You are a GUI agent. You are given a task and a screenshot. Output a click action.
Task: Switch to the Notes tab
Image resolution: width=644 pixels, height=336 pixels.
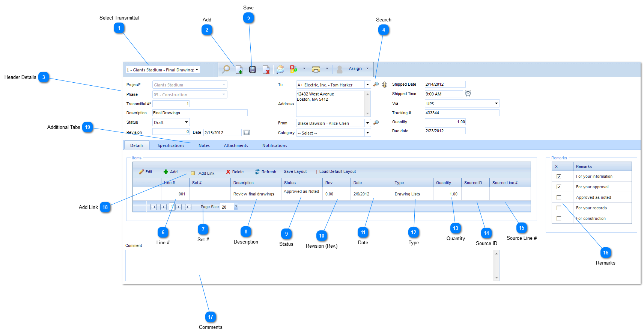click(204, 145)
